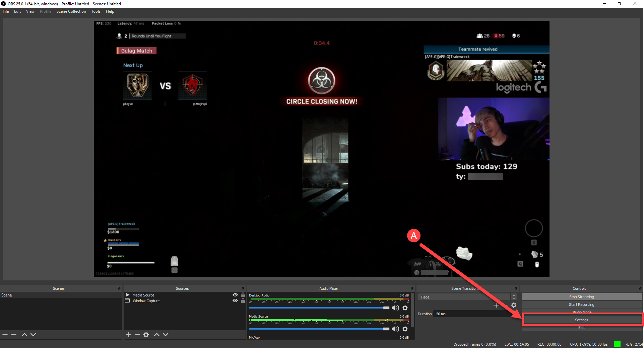Click 'REC: 00:00:00' status text
The height and width of the screenshot is (348, 644).
coord(549,344)
